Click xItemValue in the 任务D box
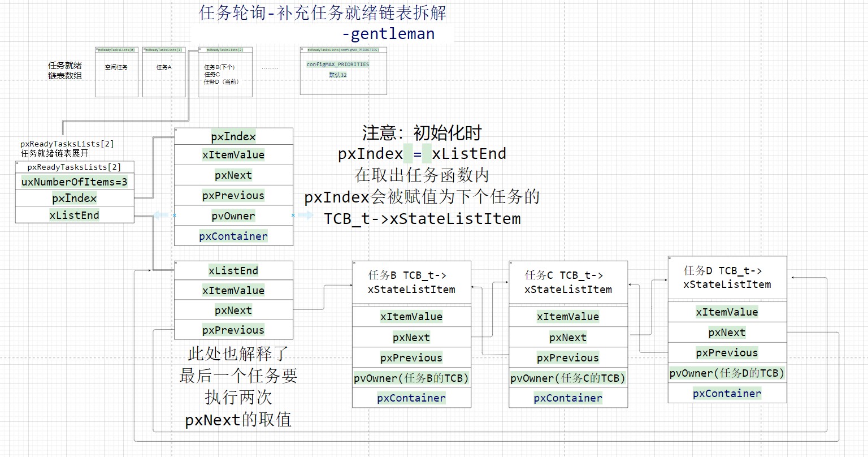The height and width of the screenshot is (457, 868). tap(727, 312)
